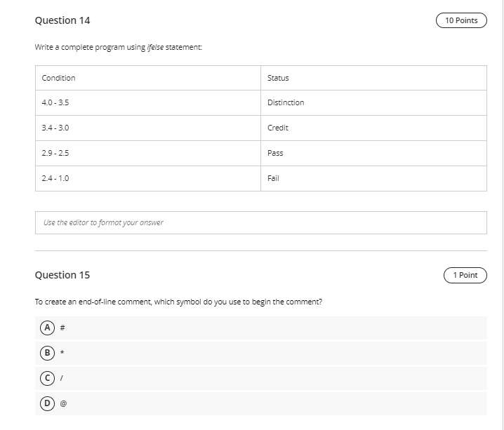Click the Pass status cell
This screenshot has height=430, width=504.
(374, 153)
